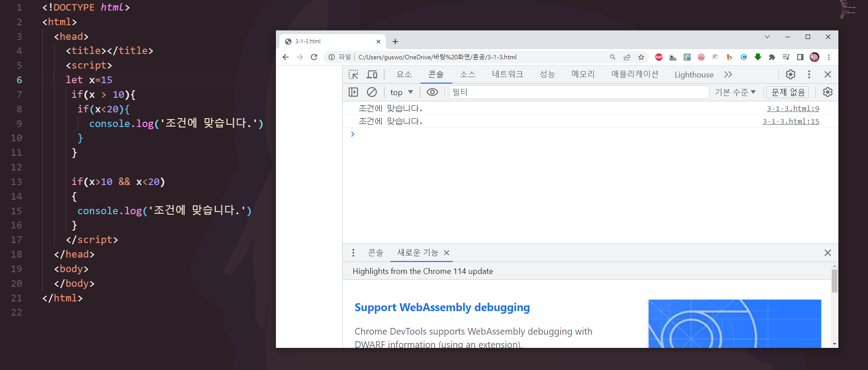Image resolution: width=868 pixels, height=370 pixels.
Task: Open the Chrome profile avatar
Action: click(814, 57)
